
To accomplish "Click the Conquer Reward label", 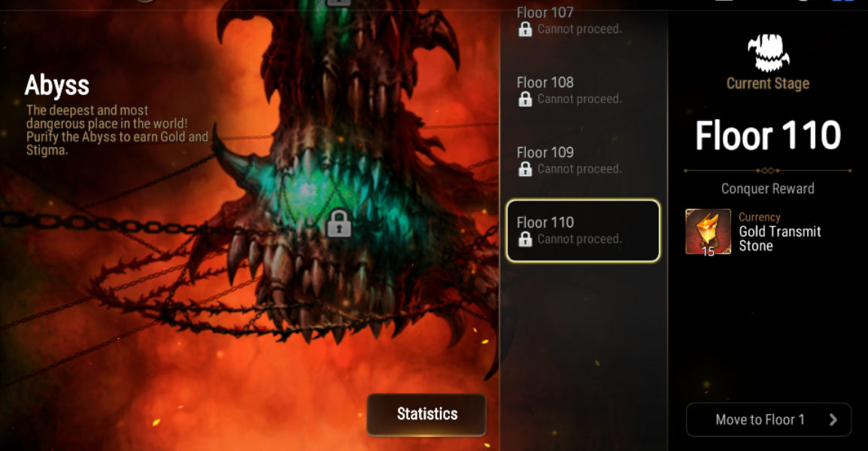I will (x=768, y=189).
